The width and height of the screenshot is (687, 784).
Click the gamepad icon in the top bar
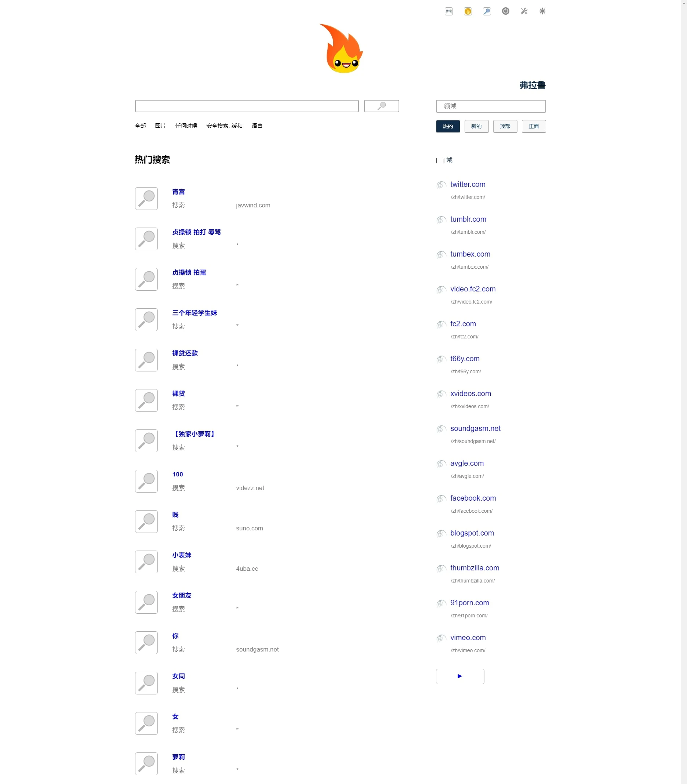[448, 11]
